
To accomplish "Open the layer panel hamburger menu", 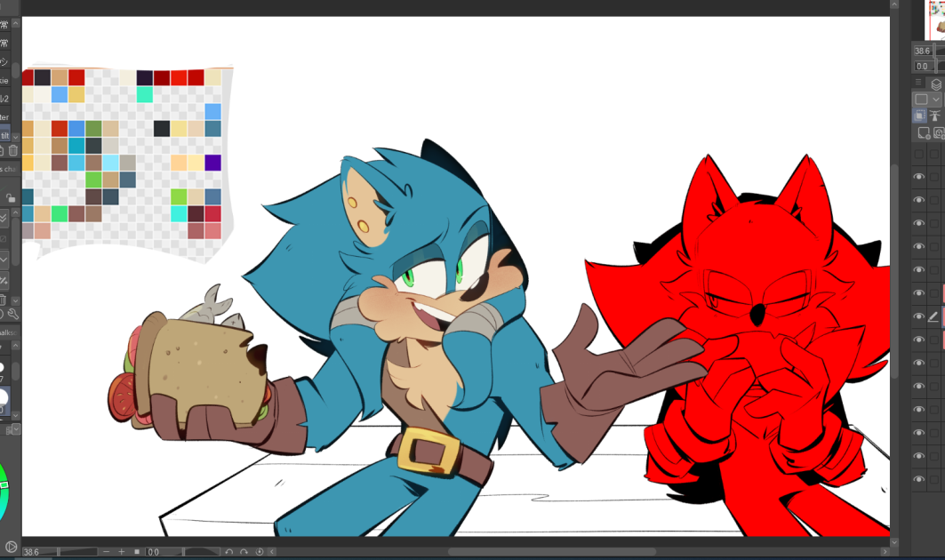I will [x=917, y=82].
